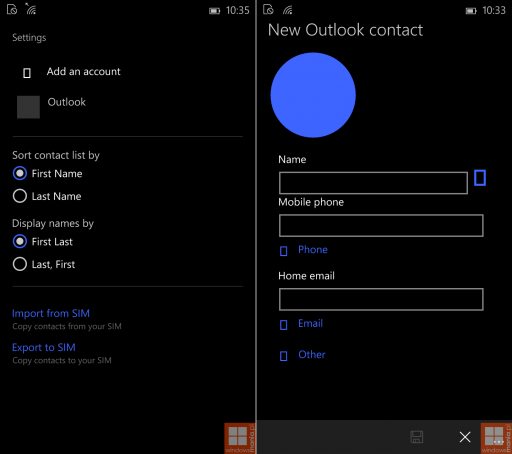The image size is (512, 454).
Task: Tap wifi icon in New contact status bar
Action: tap(288, 10)
